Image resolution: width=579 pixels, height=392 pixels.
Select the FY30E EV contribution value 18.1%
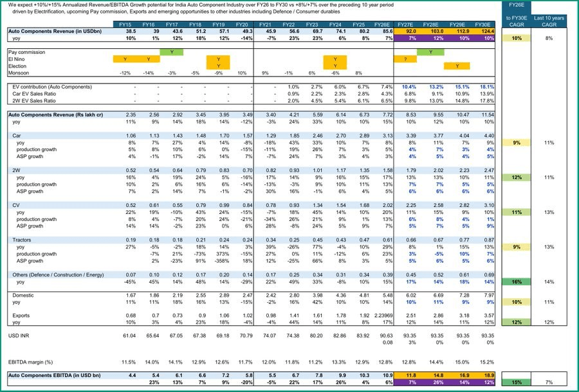(x=487, y=87)
